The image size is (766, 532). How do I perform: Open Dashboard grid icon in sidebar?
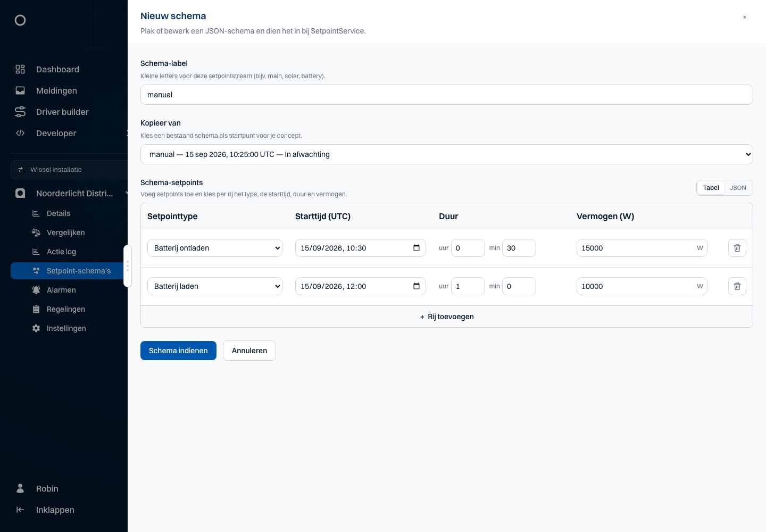[x=20, y=69]
